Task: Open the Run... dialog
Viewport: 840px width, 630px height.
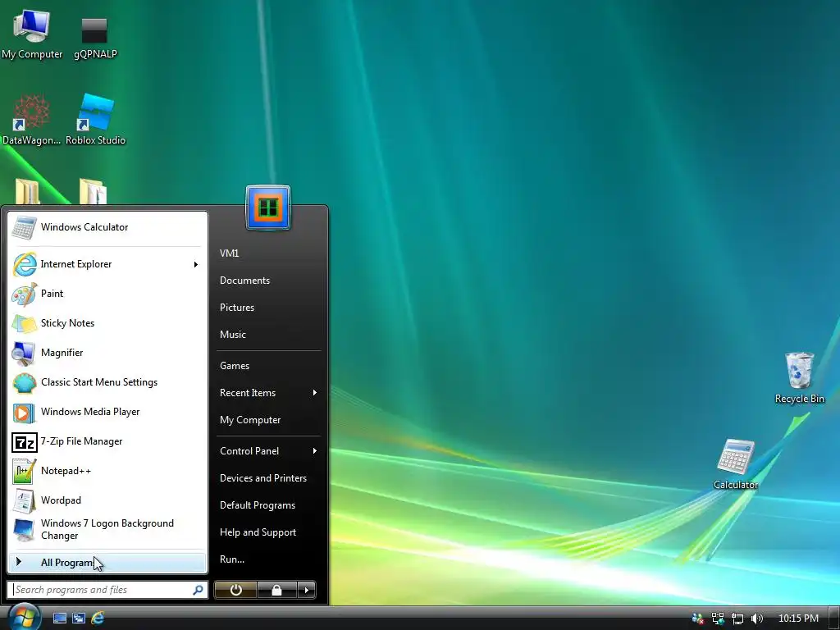Action: point(269,559)
